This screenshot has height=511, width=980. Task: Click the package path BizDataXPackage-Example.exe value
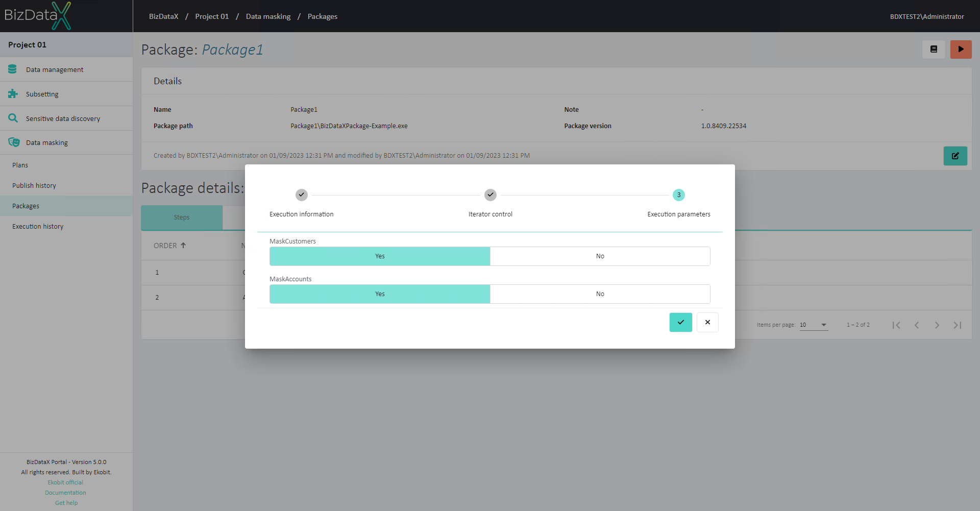click(349, 126)
